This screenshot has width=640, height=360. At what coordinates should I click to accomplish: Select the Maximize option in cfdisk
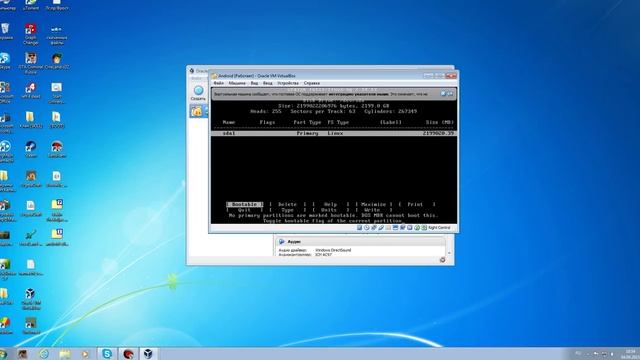(x=373, y=204)
